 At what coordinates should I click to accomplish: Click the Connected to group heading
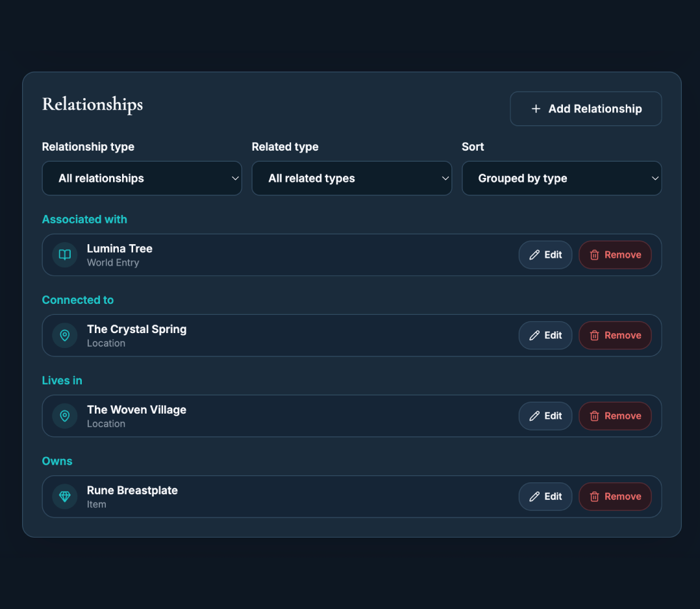pyautogui.click(x=78, y=300)
